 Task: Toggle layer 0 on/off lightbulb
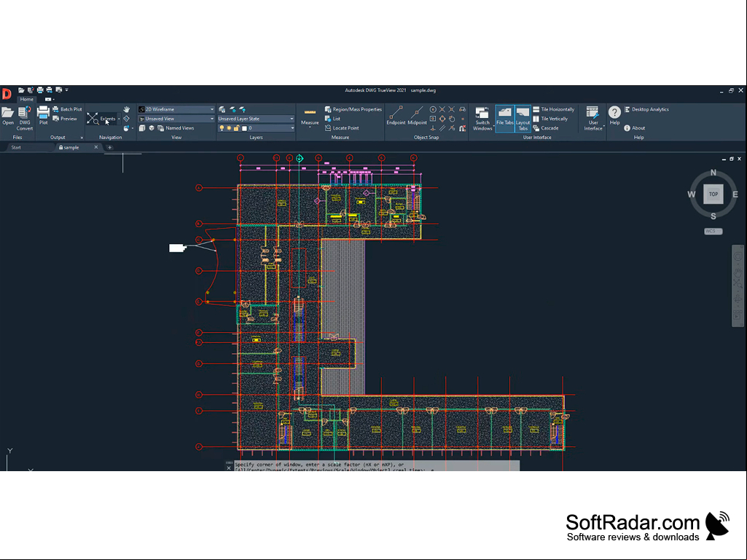click(x=222, y=128)
